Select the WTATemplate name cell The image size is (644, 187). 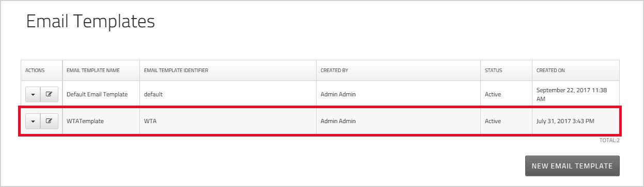85,121
